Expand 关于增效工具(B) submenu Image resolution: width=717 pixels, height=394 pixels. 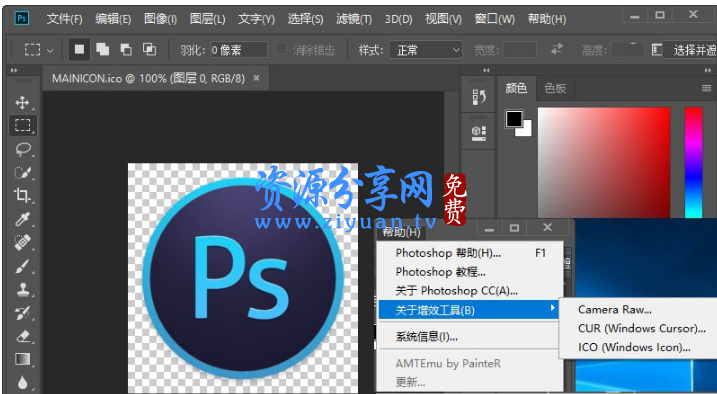point(469,310)
